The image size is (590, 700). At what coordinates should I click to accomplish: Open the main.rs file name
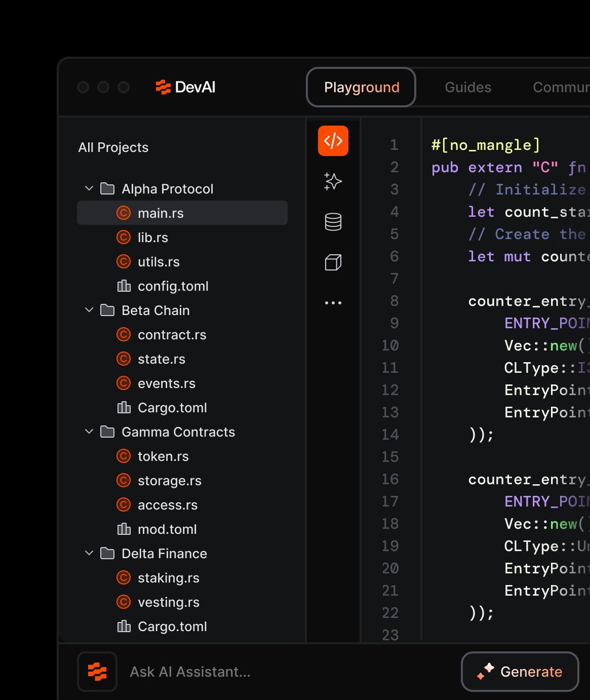click(161, 213)
